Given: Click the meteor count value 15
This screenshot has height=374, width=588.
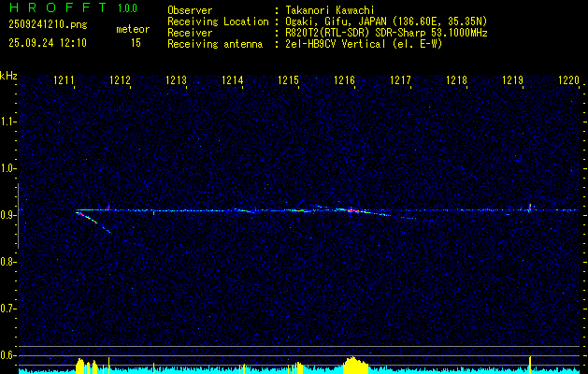Looking at the screenshot, I should (136, 43).
